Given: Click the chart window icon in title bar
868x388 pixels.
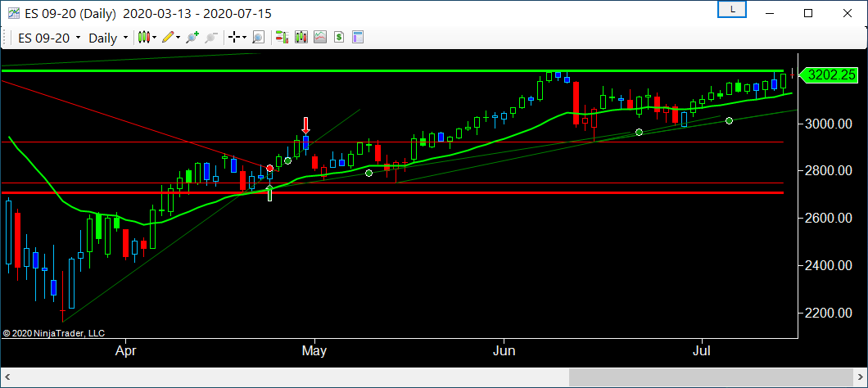Looking at the screenshot, I should pos(13,13).
